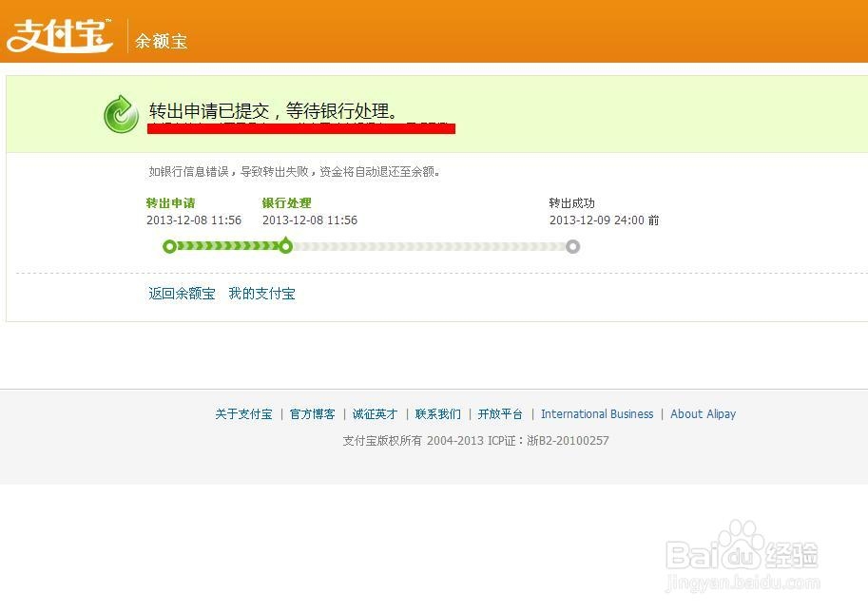Open the 诚征英才 footer link
Viewport: 868px width, 612px height.
375,414
